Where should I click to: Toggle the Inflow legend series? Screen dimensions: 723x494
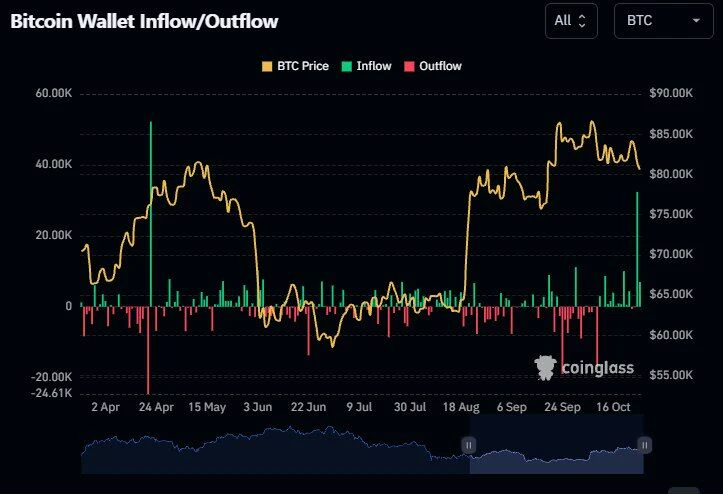click(367, 66)
